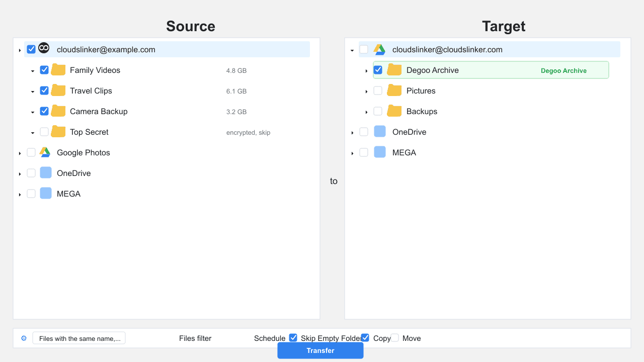Expand the cloudslinker@example.com source account
Image resolution: width=644 pixels, height=362 pixels.
pos(20,50)
